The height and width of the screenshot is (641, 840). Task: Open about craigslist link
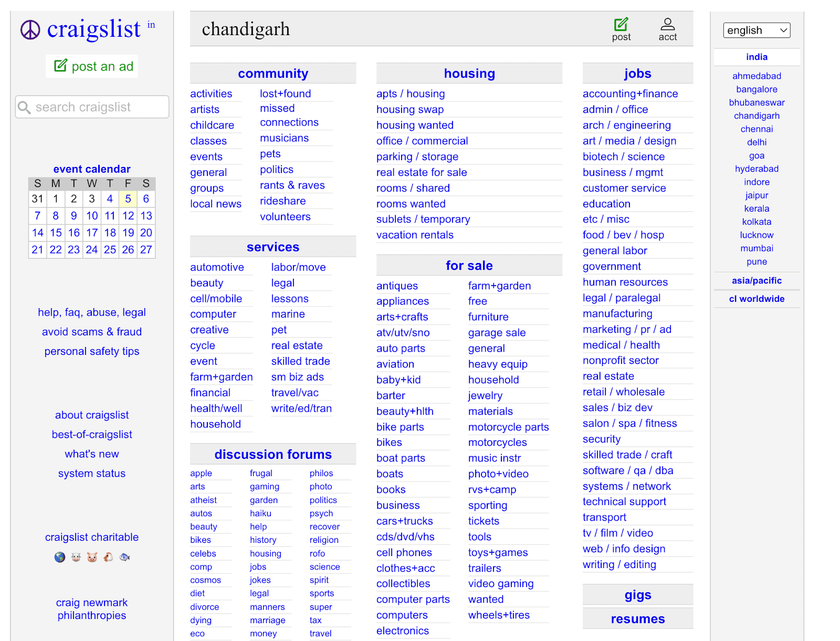pyautogui.click(x=92, y=415)
